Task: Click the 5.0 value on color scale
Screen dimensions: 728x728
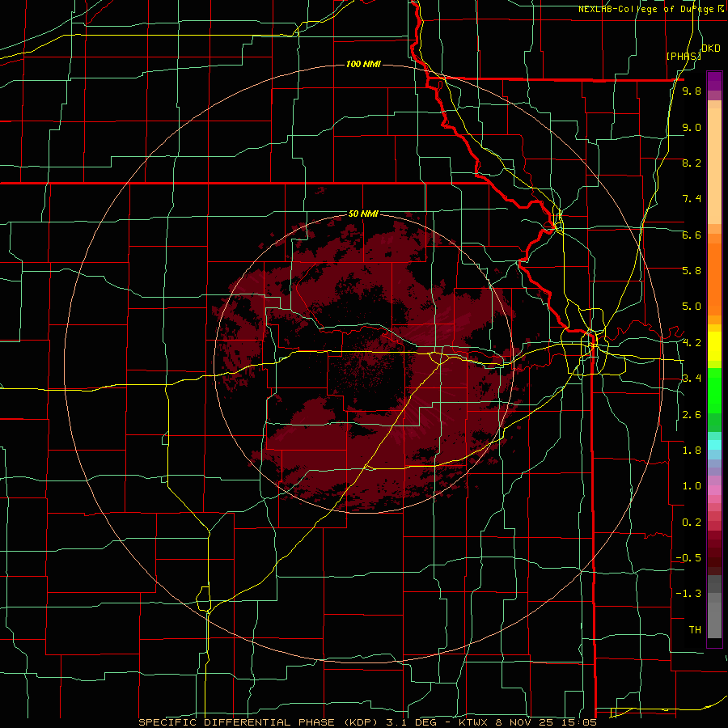Action: click(692, 307)
